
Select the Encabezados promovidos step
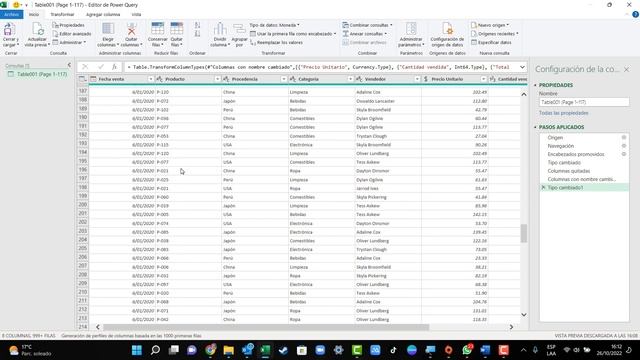(x=576, y=154)
